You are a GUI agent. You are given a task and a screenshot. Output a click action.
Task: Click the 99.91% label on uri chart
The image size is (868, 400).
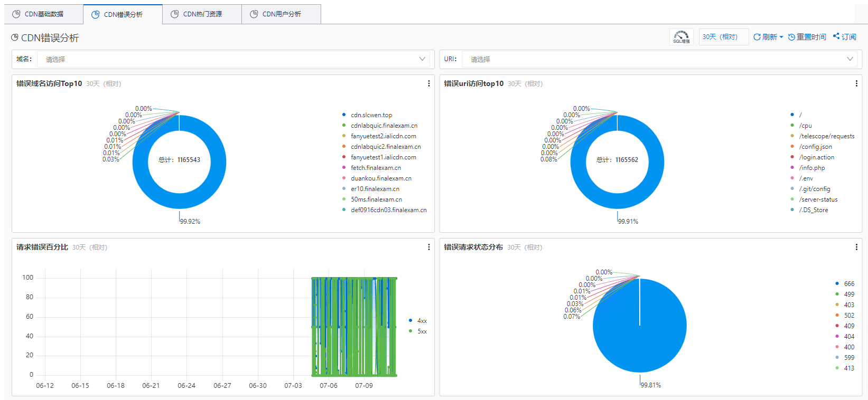628,222
